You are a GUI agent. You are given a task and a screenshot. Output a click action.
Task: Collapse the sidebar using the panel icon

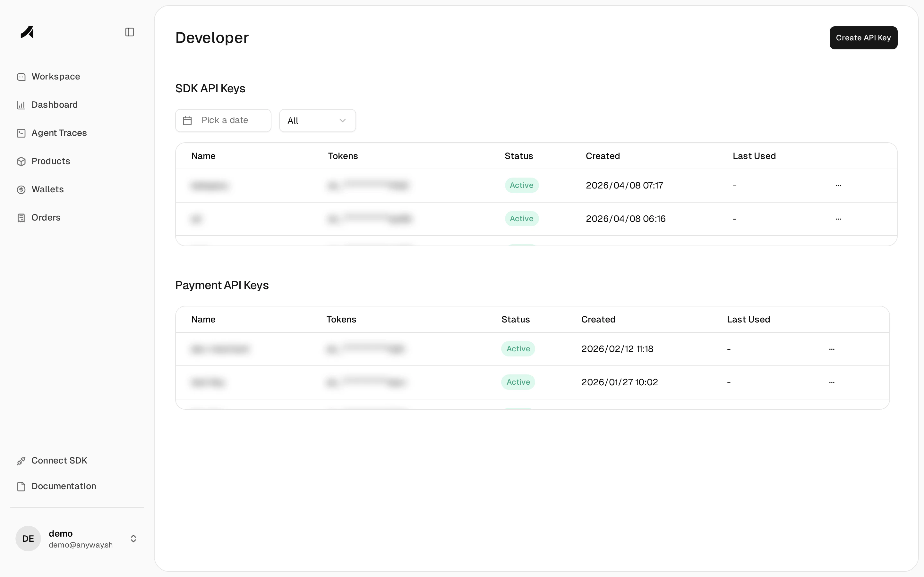(x=129, y=32)
